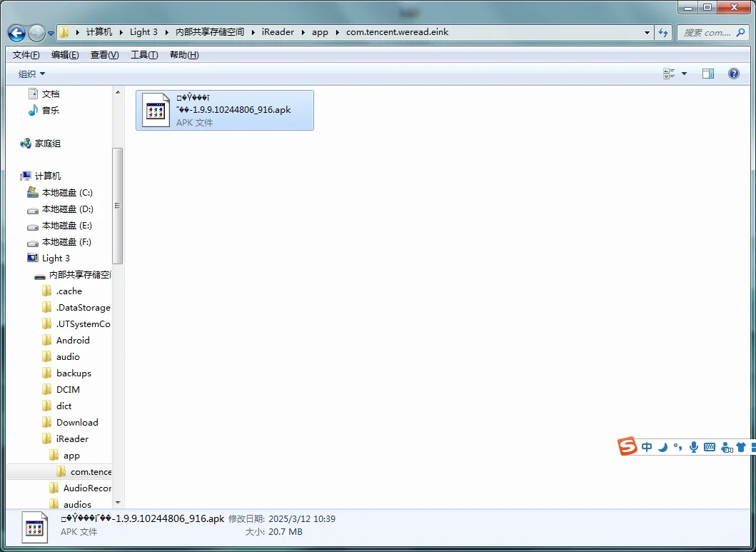
Task: Open the 工具(T) menu
Action: click(x=144, y=55)
